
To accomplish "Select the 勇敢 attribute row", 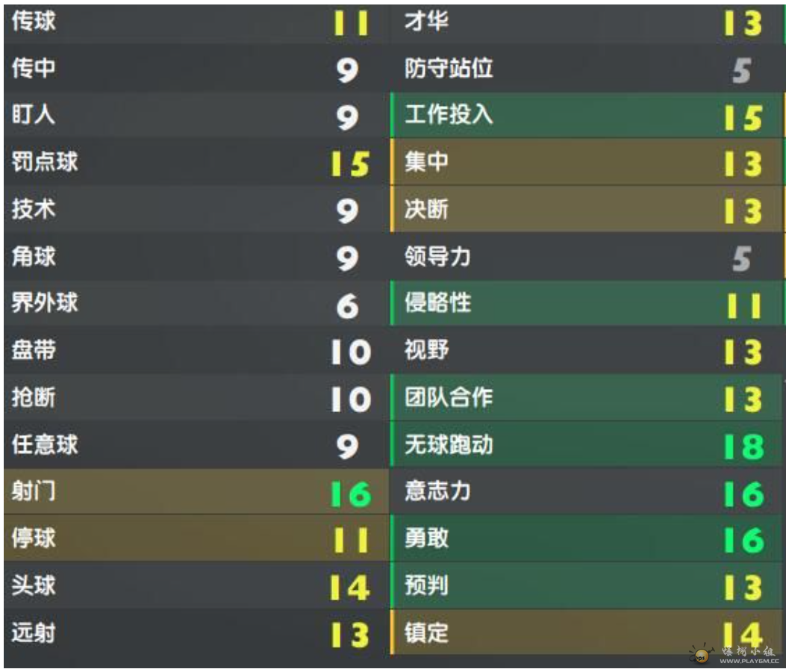I will 587,538.
